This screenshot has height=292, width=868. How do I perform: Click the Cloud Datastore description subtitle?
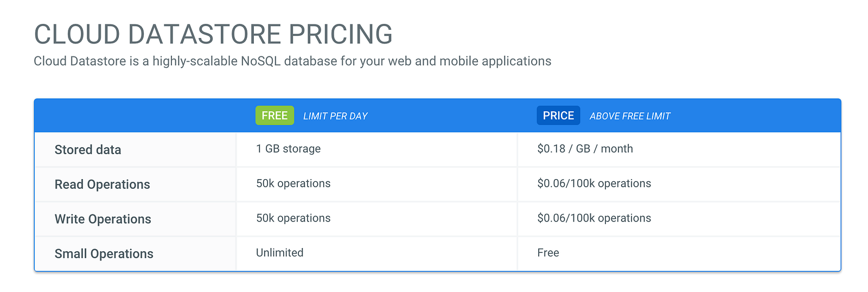click(x=292, y=61)
